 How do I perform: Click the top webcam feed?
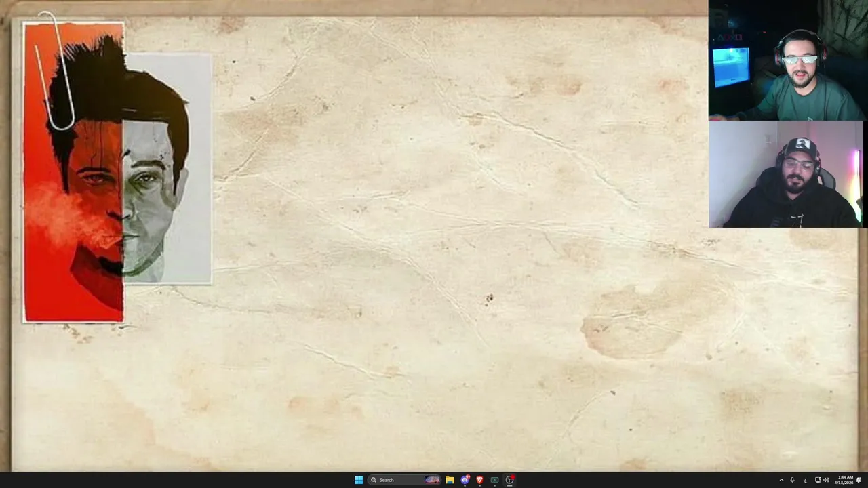pyautogui.click(x=787, y=60)
